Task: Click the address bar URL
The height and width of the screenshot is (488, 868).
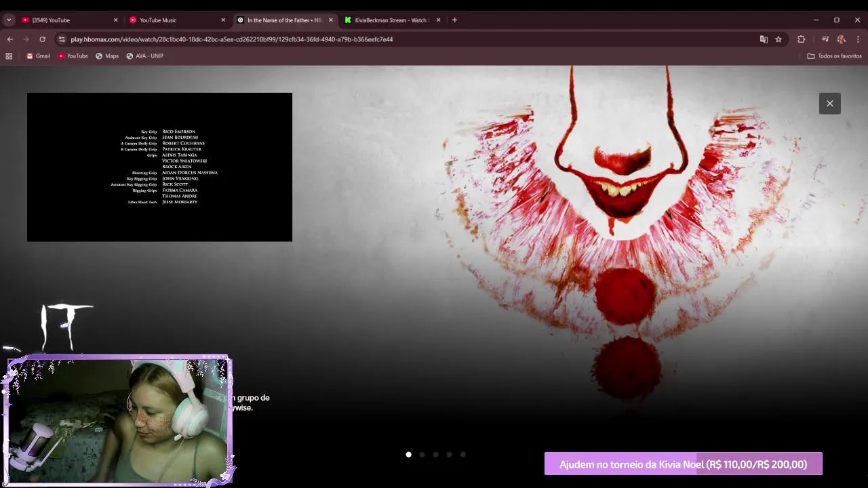Action: click(x=232, y=39)
